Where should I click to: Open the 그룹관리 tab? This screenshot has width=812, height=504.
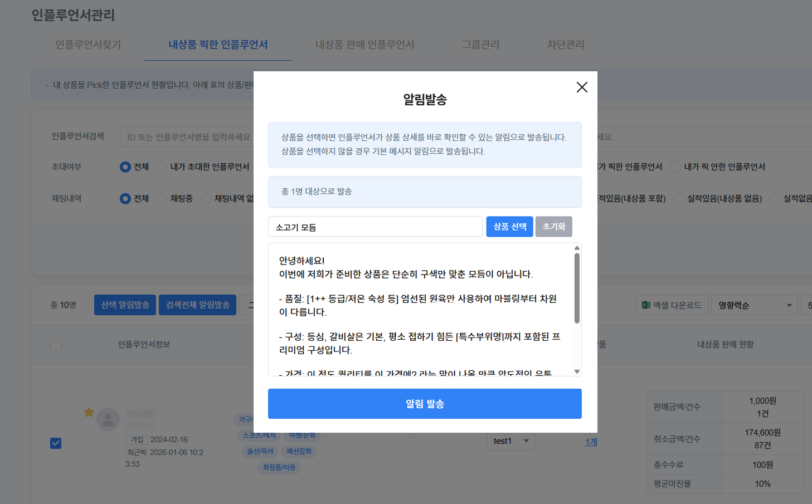click(x=480, y=45)
